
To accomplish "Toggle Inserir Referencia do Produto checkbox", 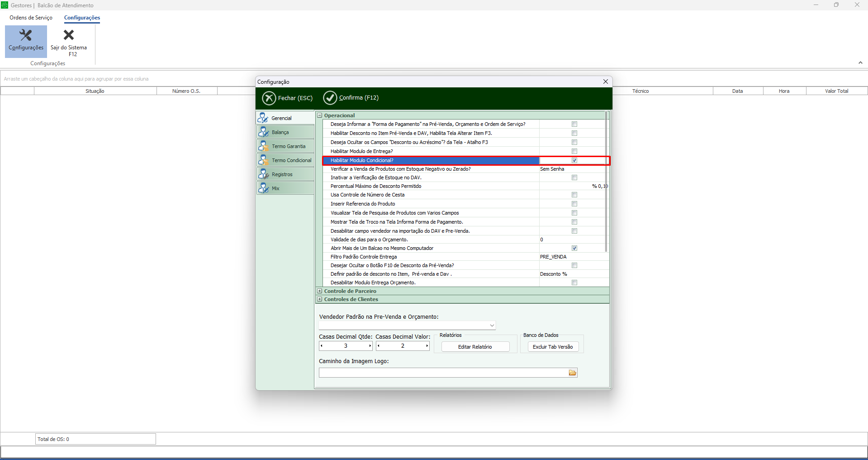I will (574, 204).
